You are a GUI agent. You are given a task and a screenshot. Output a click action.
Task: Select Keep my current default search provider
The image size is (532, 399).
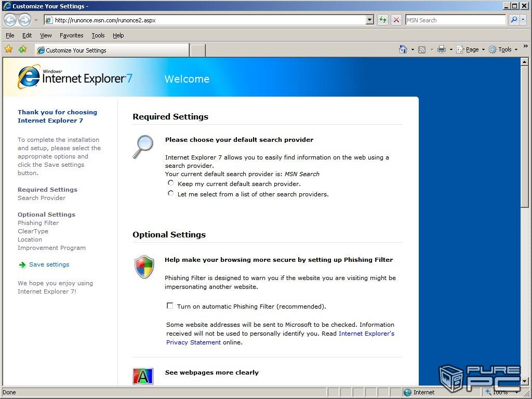pos(170,183)
